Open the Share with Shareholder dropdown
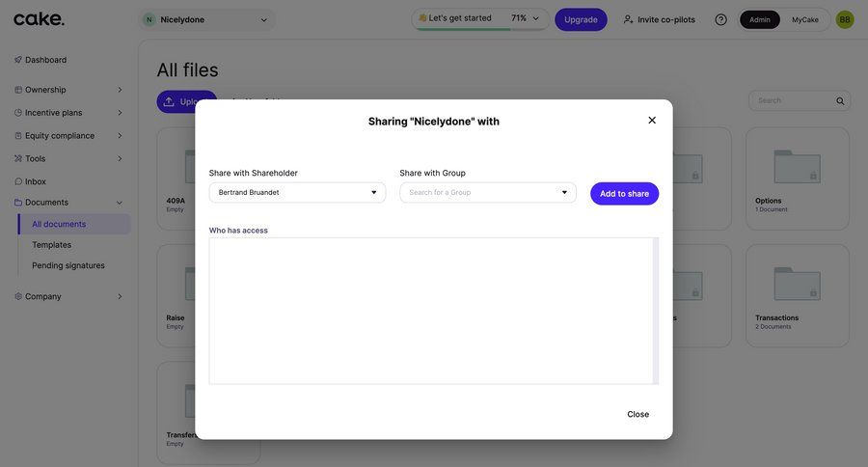The height and width of the screenshot is (467, 868). point(297,193)
